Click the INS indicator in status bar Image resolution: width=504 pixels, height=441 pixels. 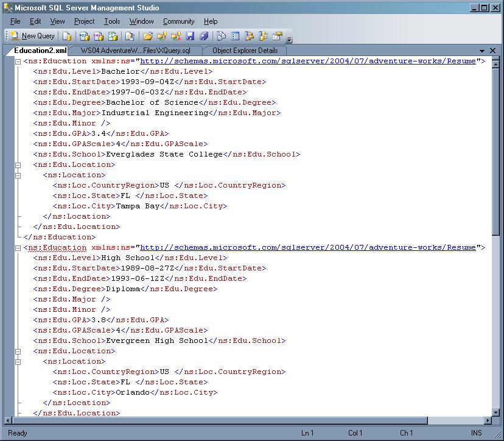tap(477, 433)
